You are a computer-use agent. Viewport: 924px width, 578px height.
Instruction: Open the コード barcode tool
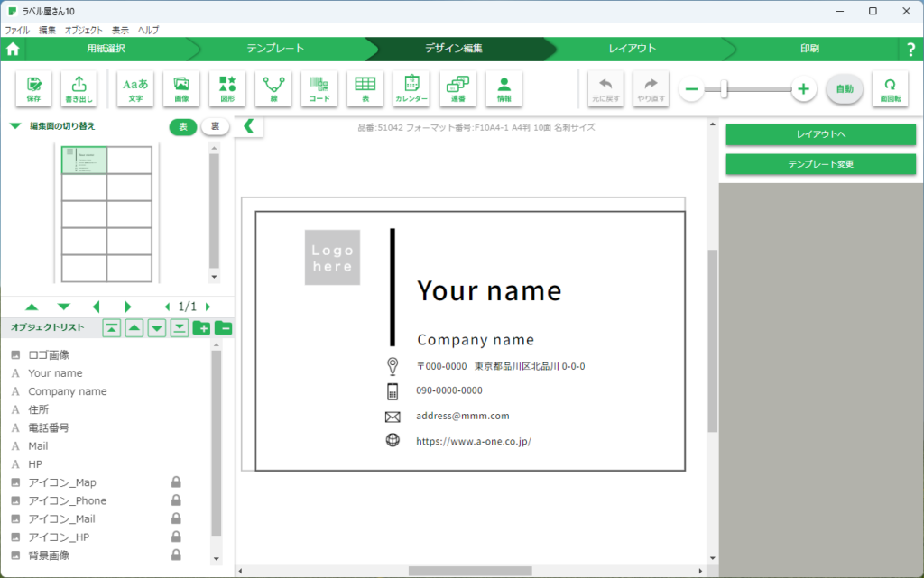point(319,88)
